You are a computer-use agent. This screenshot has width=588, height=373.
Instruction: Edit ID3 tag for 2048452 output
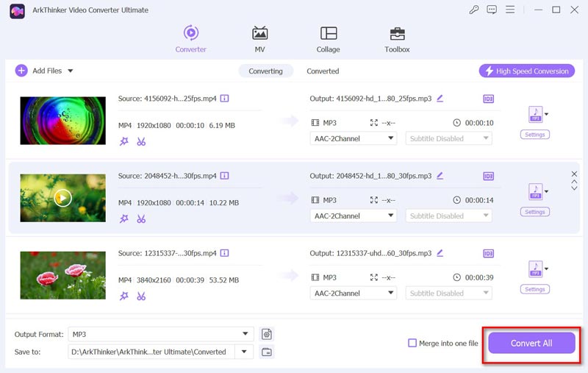coord(488,176)
